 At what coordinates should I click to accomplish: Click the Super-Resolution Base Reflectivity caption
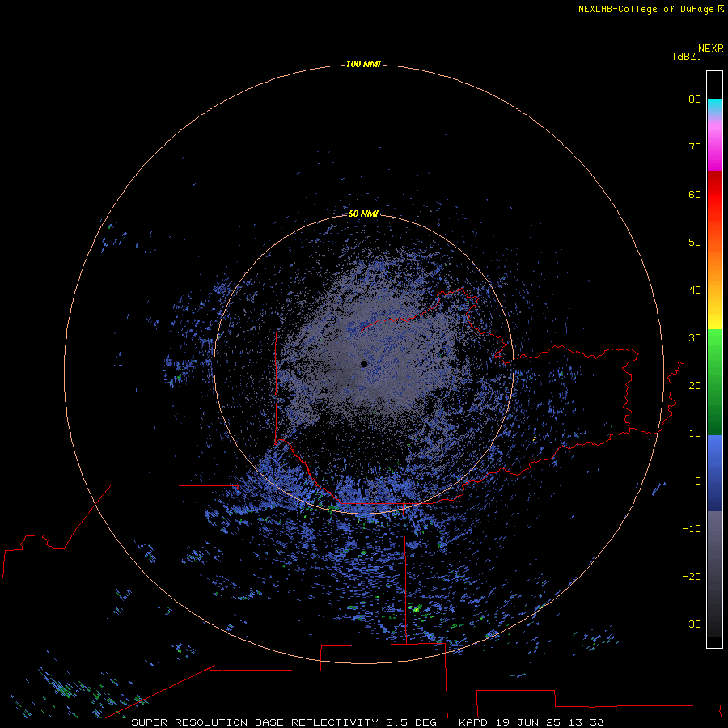pyautogui.click(x=367, y=722)
